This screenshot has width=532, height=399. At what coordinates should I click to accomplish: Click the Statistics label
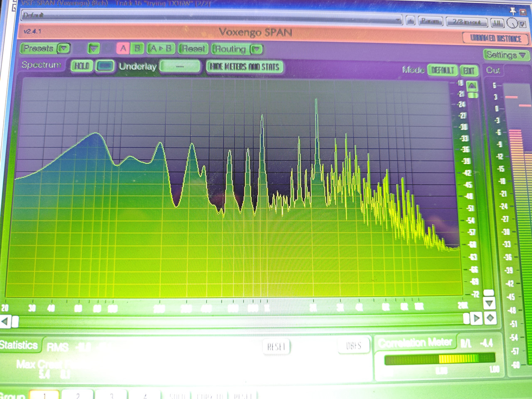(x=19, y=345)
